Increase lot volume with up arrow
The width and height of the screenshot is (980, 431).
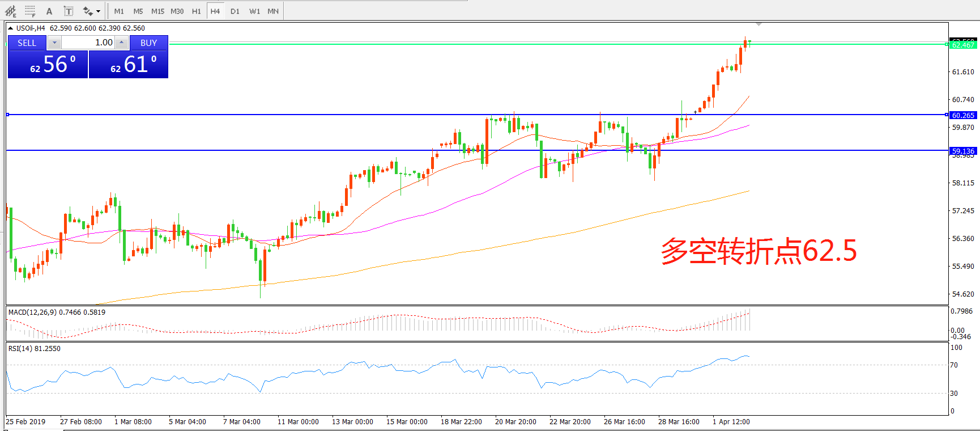click(121, 43)
